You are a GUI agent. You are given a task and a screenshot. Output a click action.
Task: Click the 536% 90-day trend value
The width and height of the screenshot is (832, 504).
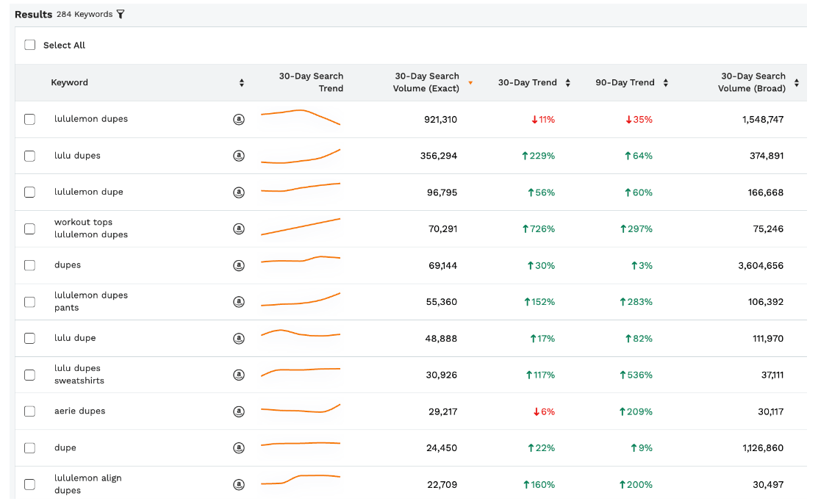click(636, 375)
